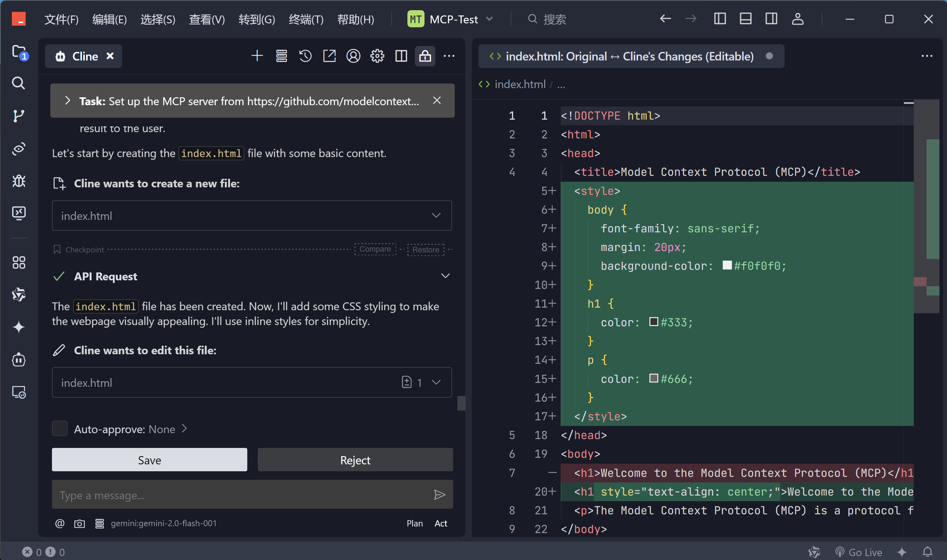Image resolution: width=947 pixels, height=560 pixels.
Task: Reject Cline's file changes
Action: (355, 460)
